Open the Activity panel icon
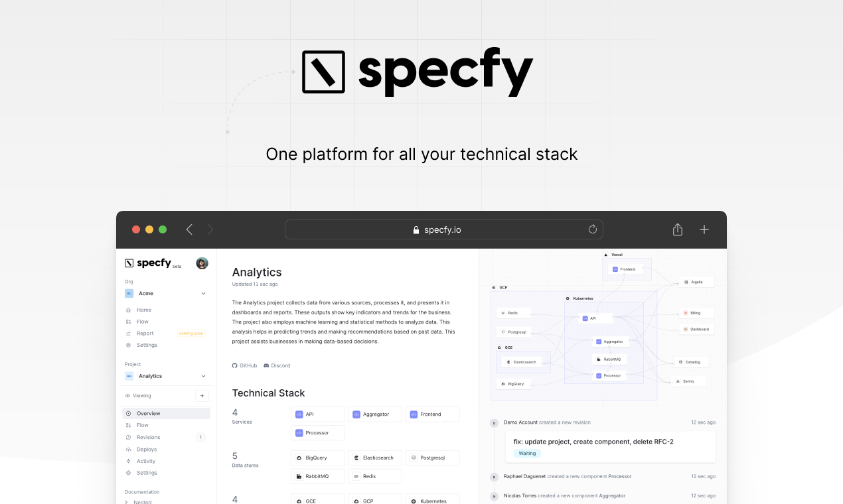This screenshot has width=843, height=504. point(127,461)
